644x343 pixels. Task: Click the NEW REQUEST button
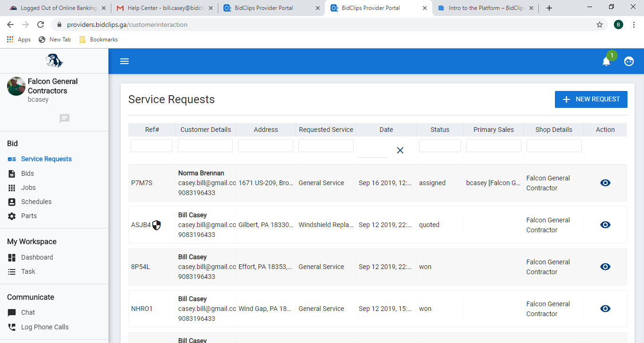(x=591, y=99)
